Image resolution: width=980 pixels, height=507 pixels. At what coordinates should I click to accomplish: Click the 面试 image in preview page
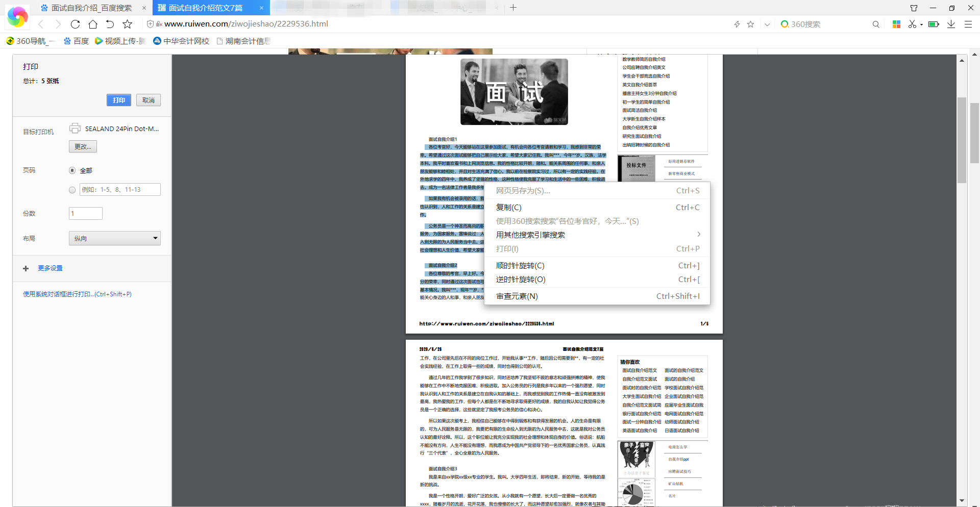tap(514, 92)
